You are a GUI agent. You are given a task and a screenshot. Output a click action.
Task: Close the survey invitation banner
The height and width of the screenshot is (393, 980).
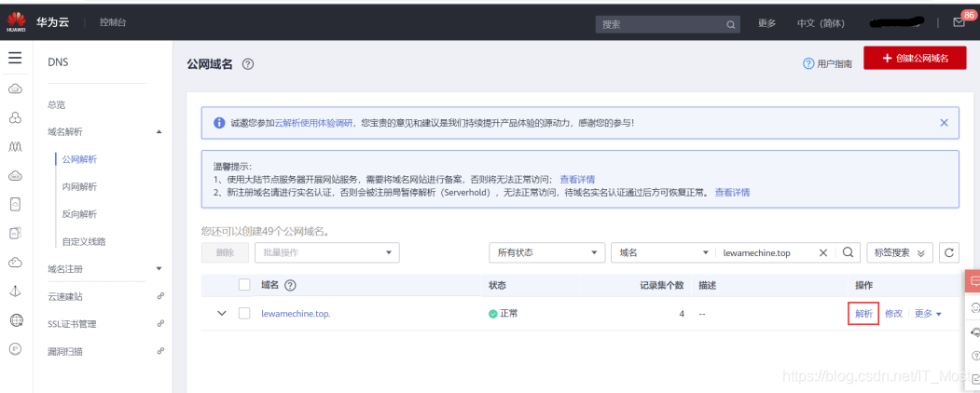[944, 123]
